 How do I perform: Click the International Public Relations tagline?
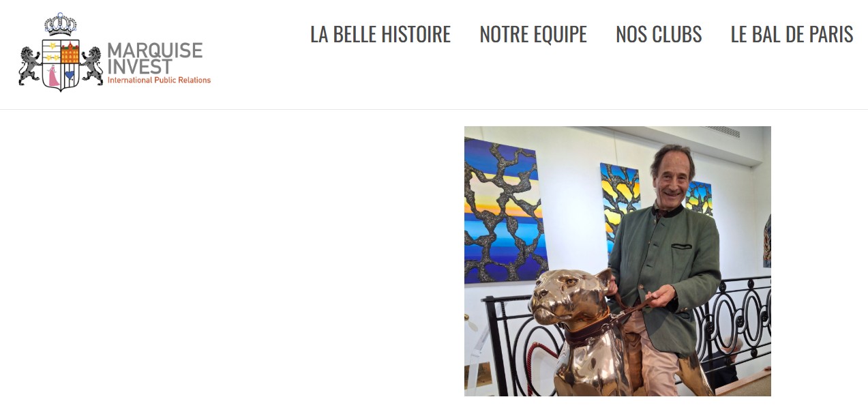tap(159, 80)
